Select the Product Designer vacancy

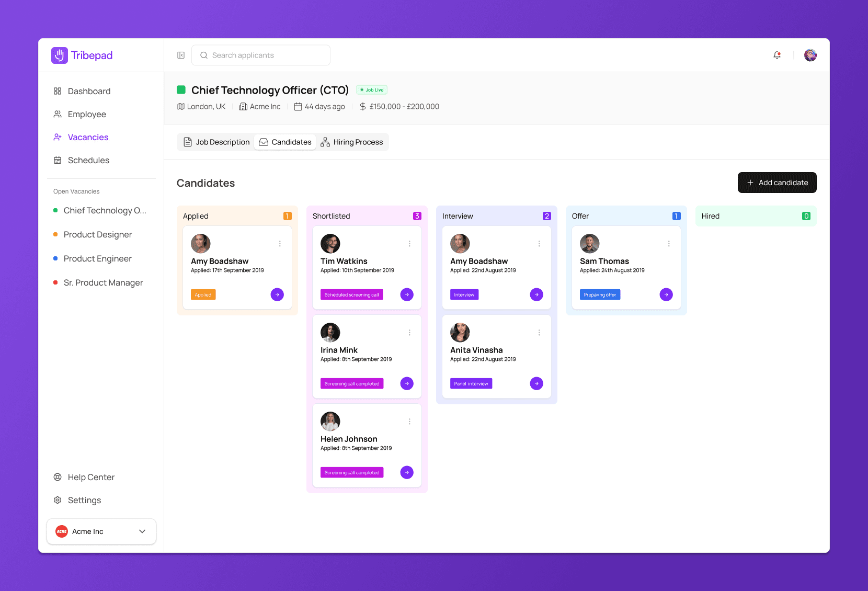click(x=97, y=234)
